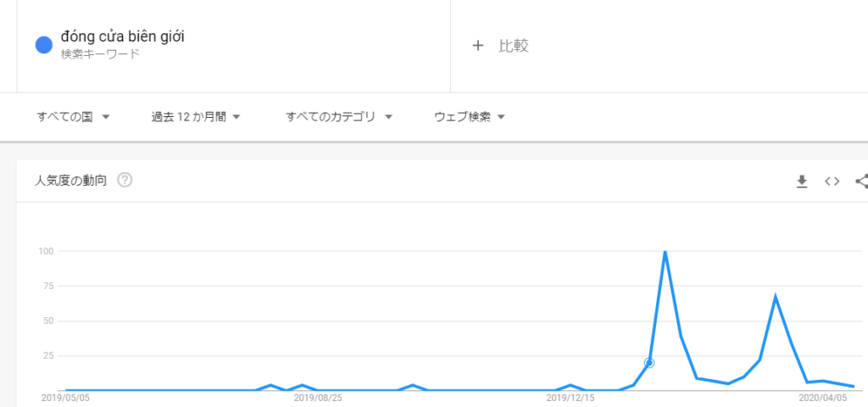This screenshot has height=407, width=868.
Task: Click the 2019/05/05 date label
Action: tap(65, 397)
